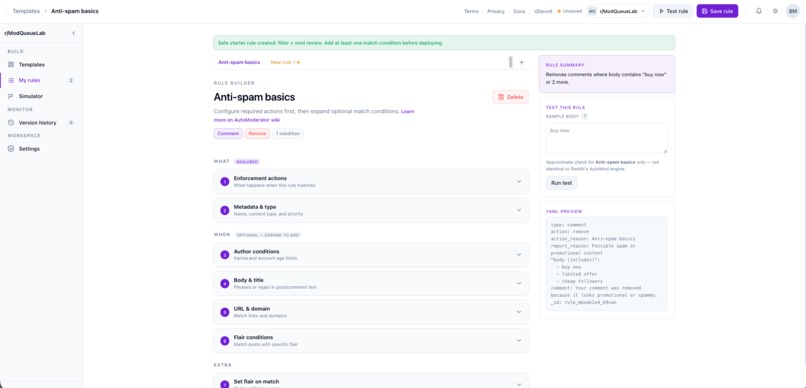Click the Save rule button
The image size is (806, 388).
pos(717,11)
